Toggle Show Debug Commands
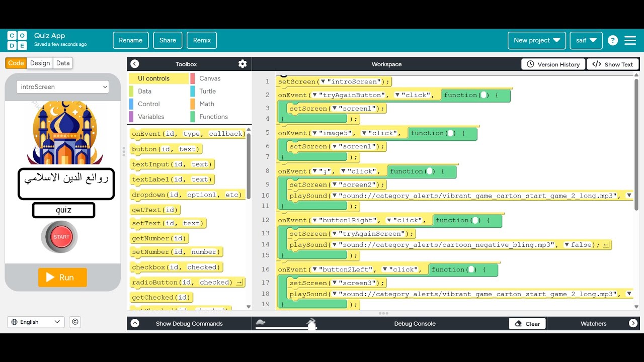Image resolution: width=644 pixels, height=362 pixels. pyautogui.click(x=189, y=323)
